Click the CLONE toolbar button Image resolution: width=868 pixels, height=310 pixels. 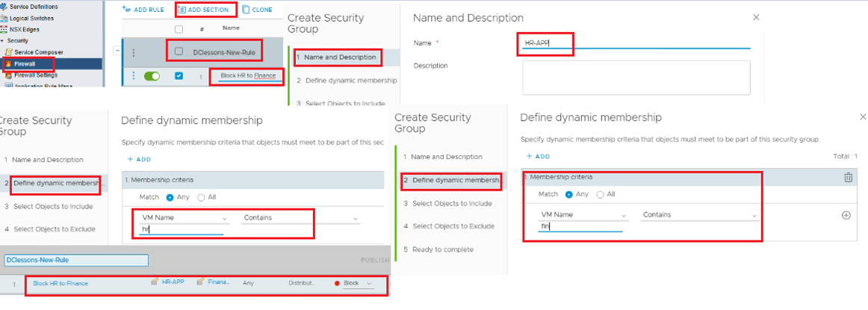pyautogui.click(x=258, y=10)
